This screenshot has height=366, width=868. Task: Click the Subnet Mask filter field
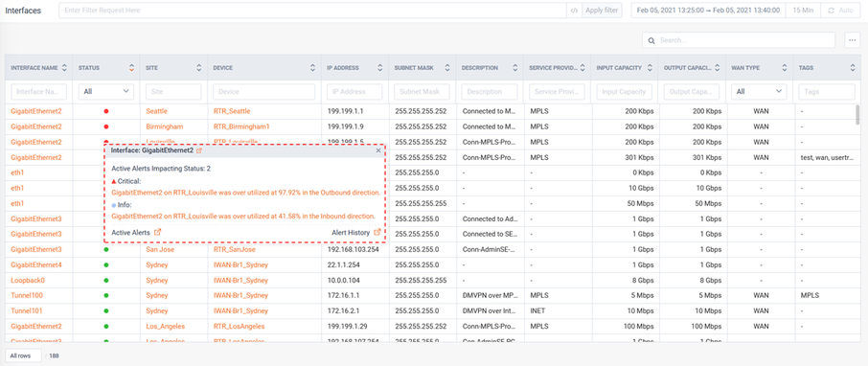coord(422,91)
